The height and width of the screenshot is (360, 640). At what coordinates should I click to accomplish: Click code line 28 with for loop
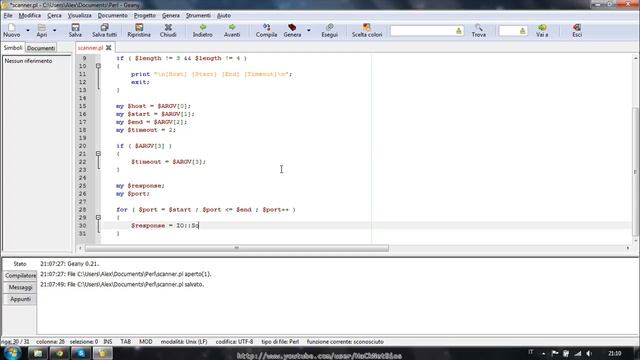tap(205, 209)
